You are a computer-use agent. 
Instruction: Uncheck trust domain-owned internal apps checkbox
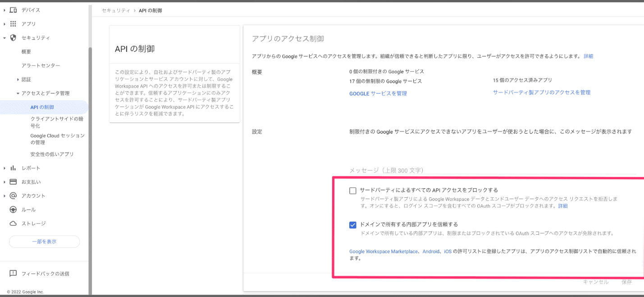[x=353, y=225]
